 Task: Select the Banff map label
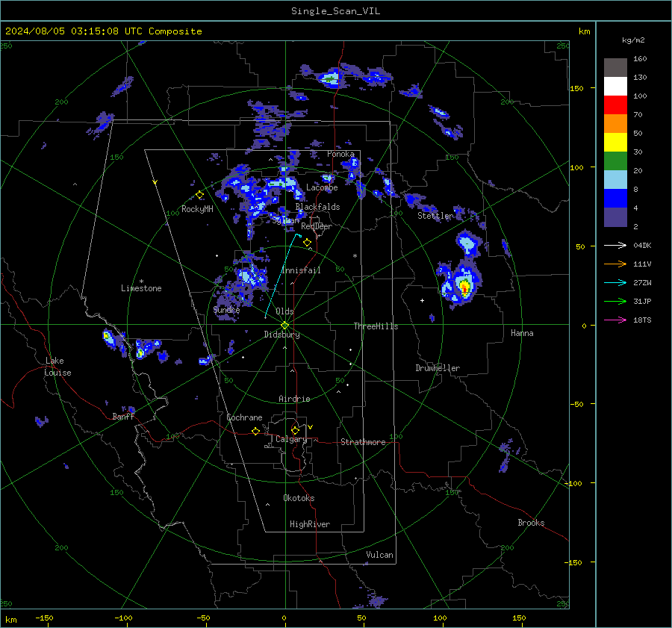click(x=123, y=417)
